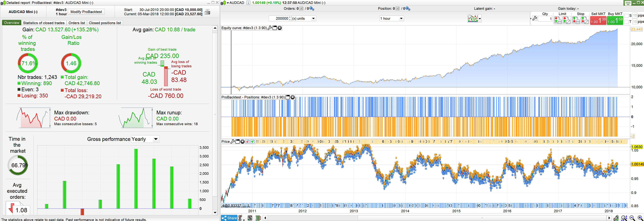Enable the S stop pips checkbox
Image resolution: width=644 pixels, height=221 pixels.
click(627, 16)
